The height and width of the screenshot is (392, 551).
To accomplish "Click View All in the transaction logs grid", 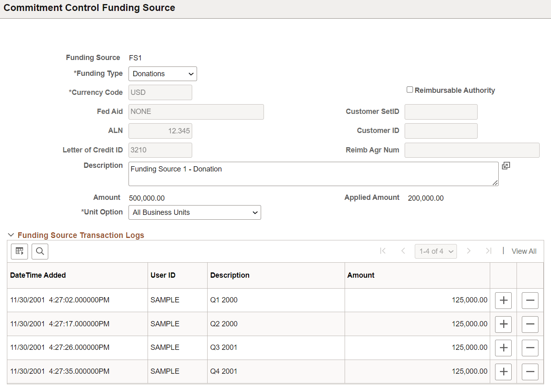I will (524, 251).
